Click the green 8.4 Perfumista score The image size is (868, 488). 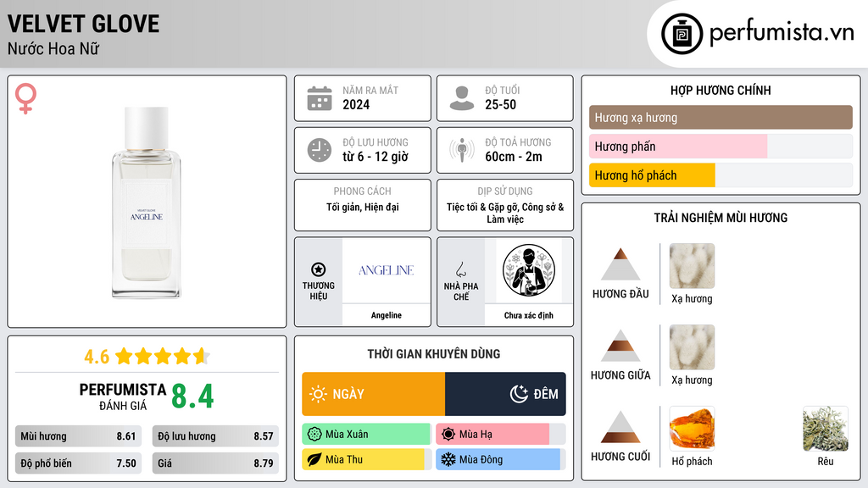pos(192,396)
